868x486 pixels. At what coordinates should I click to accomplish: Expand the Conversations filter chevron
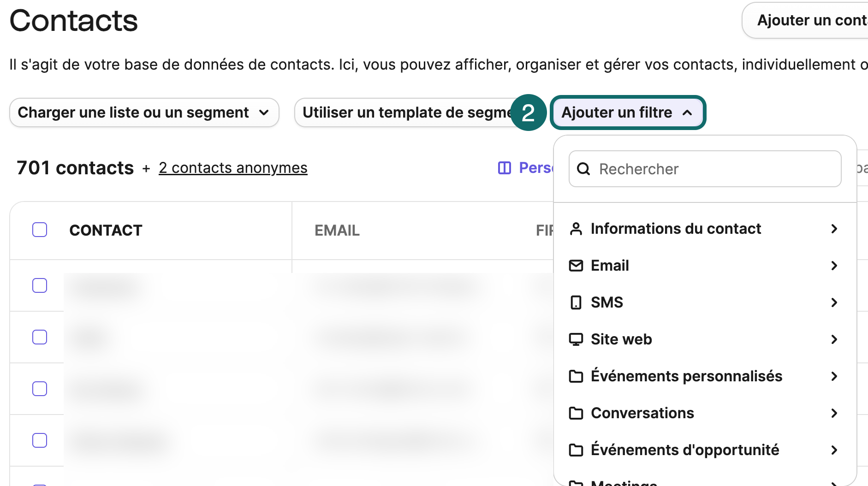tap(834, 413)
